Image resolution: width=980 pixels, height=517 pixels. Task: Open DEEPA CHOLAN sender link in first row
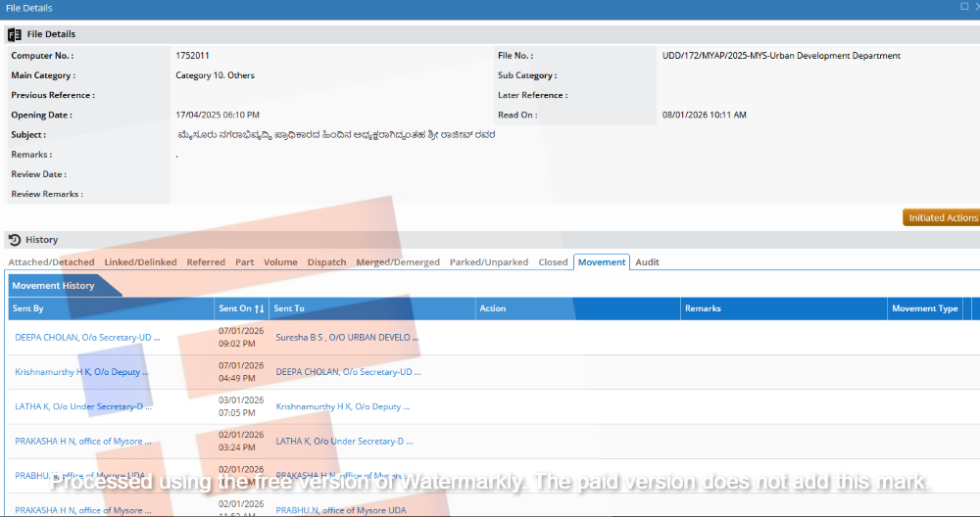coord(87,337)
